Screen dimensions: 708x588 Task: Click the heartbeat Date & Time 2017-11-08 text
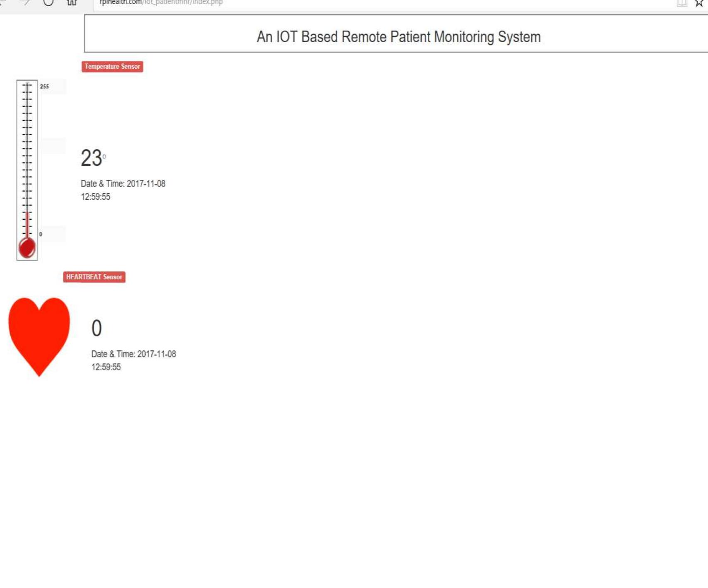[133, 354]
